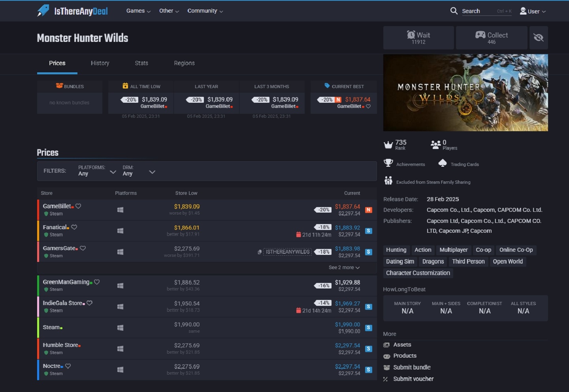Click Windows platform icon in Noctre row
Viewport: 569px width, 392px height.
pyautogui.click(x=121, y=369)
